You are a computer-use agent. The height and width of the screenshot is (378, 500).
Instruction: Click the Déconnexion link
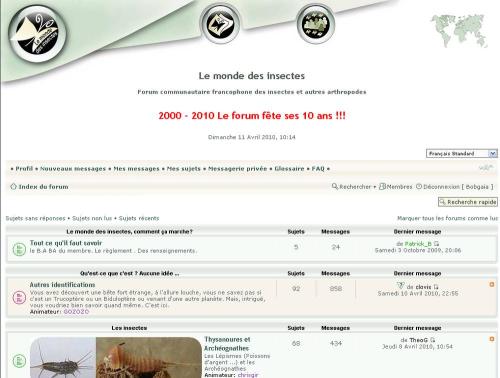click(441, 187)
